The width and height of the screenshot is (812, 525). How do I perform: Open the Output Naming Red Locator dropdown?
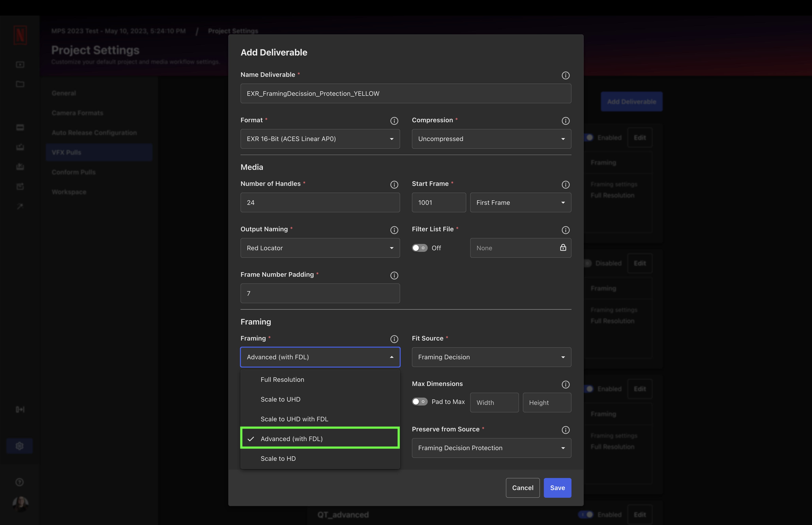click(320, 248)
